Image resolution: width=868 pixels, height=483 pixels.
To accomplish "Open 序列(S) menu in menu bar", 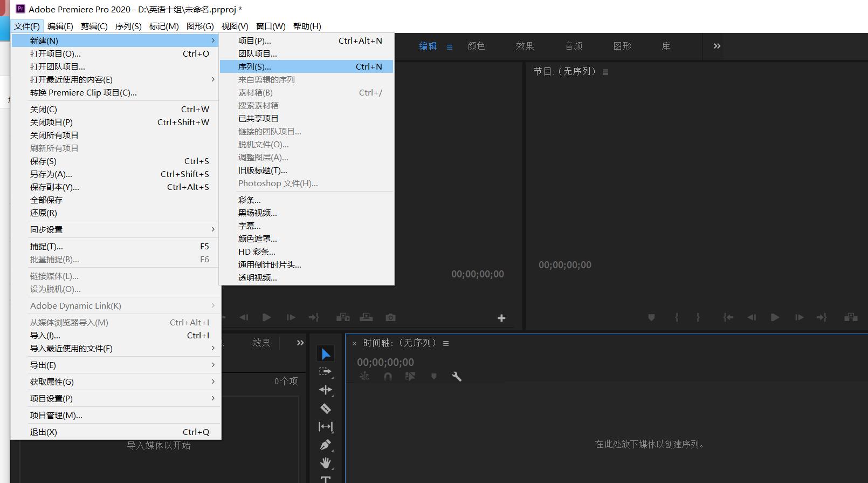I will click(128, 26).
